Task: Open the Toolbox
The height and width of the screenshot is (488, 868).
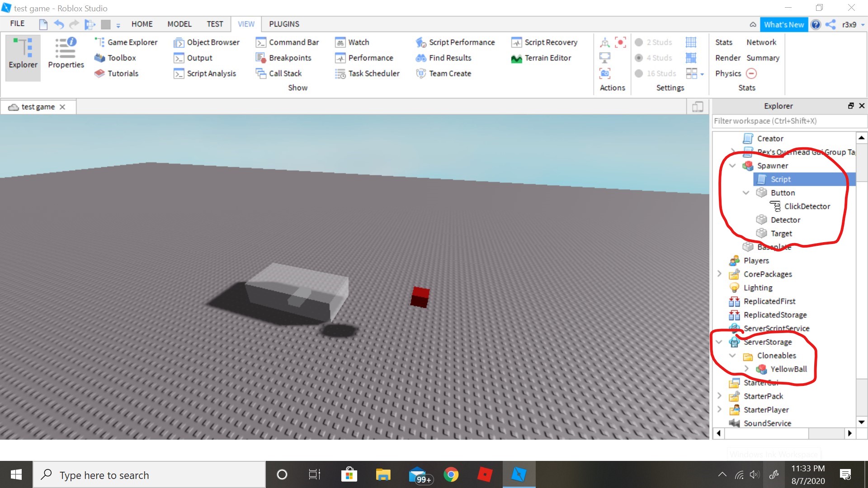Action: 115,58
